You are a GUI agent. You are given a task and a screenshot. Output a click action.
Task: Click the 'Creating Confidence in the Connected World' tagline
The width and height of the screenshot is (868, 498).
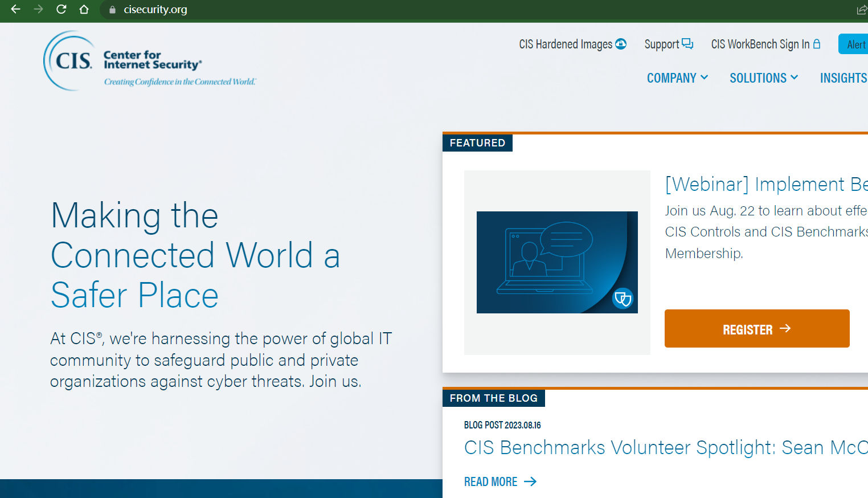tap(180, 82)
